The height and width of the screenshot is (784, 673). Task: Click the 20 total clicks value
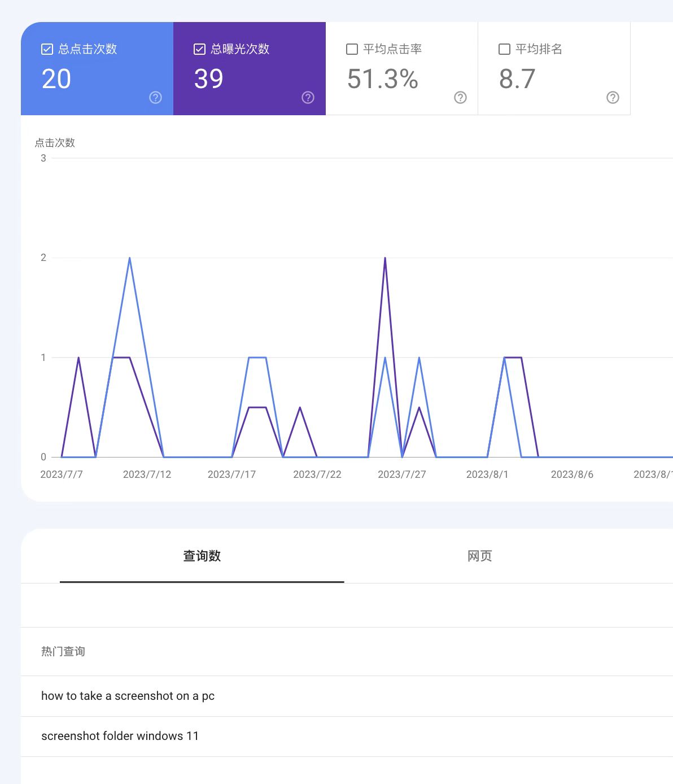click(56, 79)
